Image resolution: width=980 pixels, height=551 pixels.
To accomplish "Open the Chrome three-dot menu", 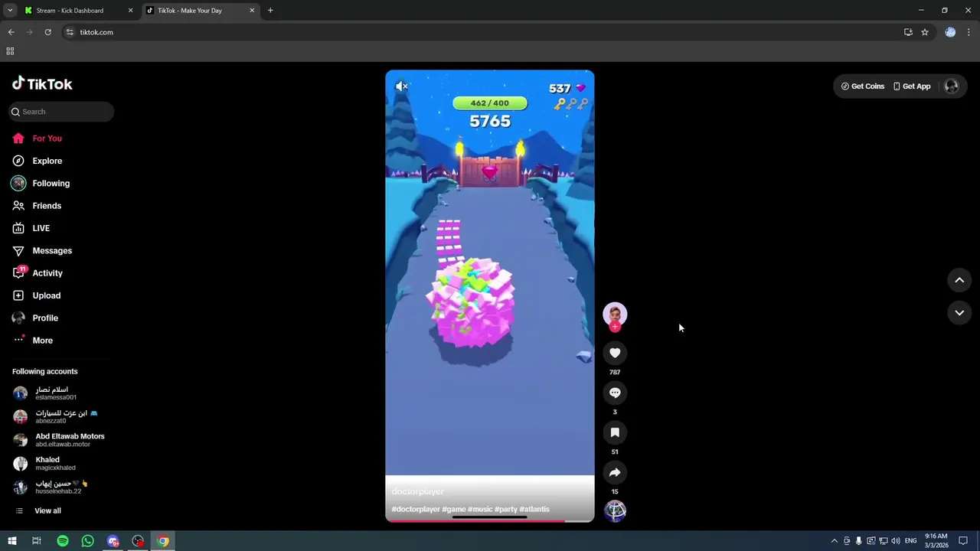I will coord(969,32).
